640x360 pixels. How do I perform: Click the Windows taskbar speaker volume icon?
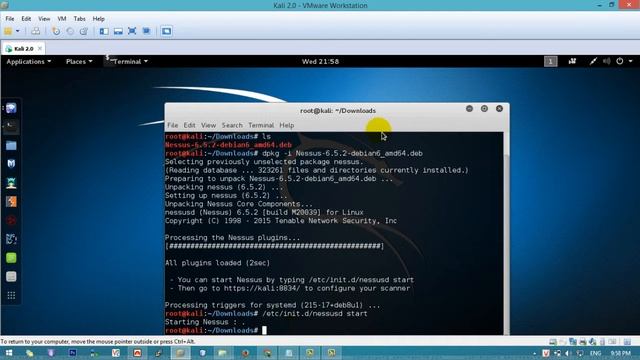tap(568, 353)
